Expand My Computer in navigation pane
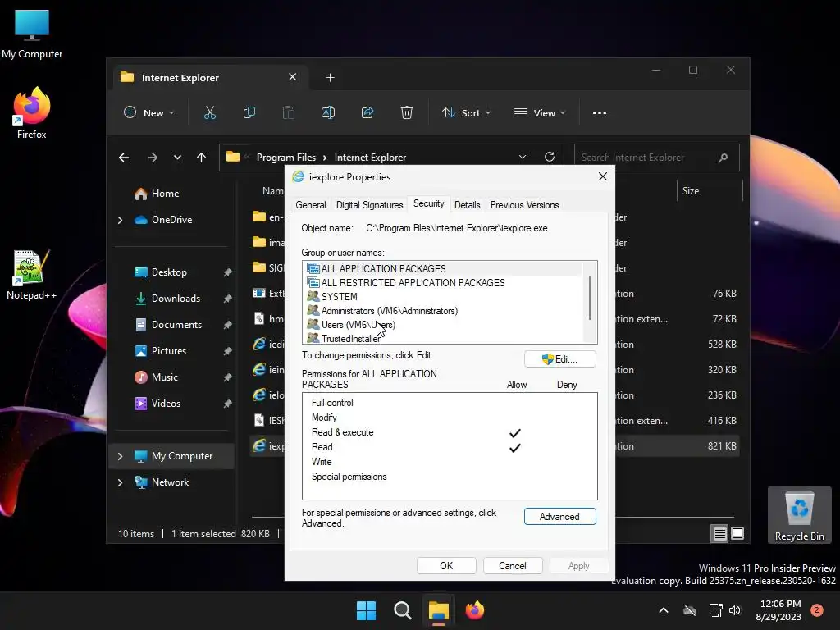This screenshot has width=840, height=630. (120, 456)
